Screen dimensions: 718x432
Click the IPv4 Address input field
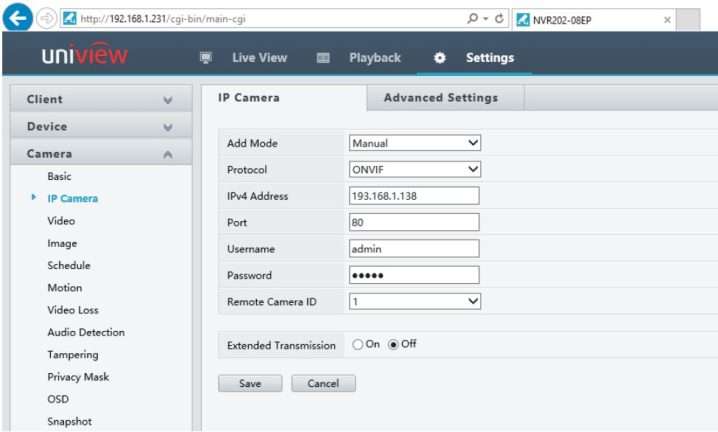414,196
